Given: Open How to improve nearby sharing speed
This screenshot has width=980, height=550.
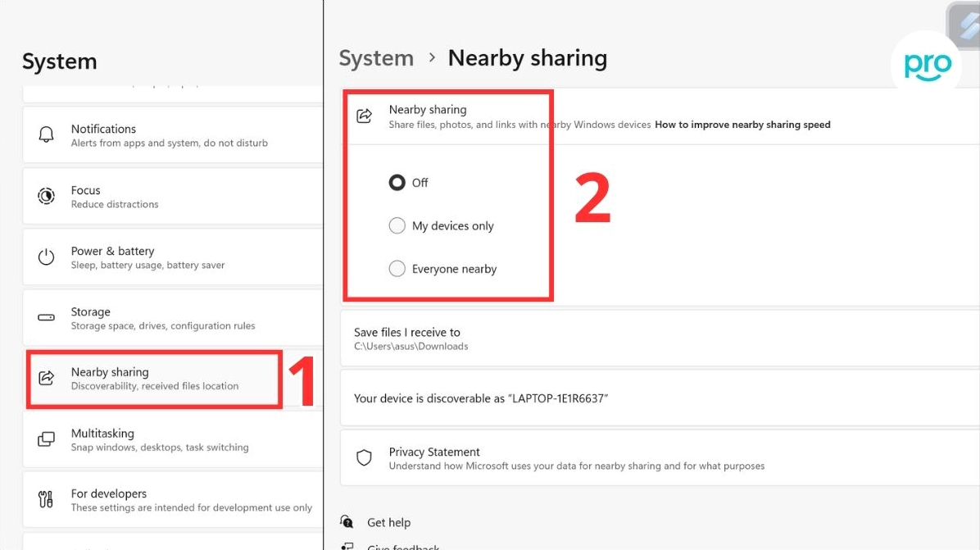Looking at the screenshot, I should point(742,124).
